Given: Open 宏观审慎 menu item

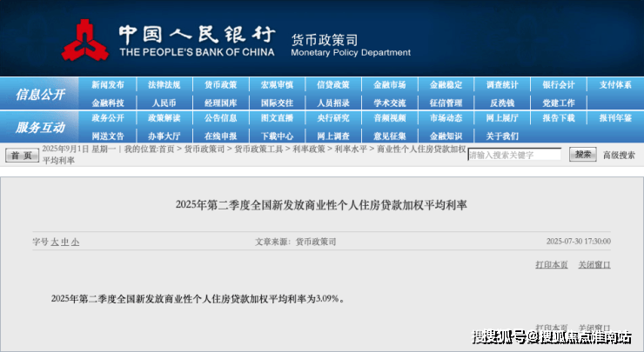Looking at the screenshot, I should (x=277, y=85).
